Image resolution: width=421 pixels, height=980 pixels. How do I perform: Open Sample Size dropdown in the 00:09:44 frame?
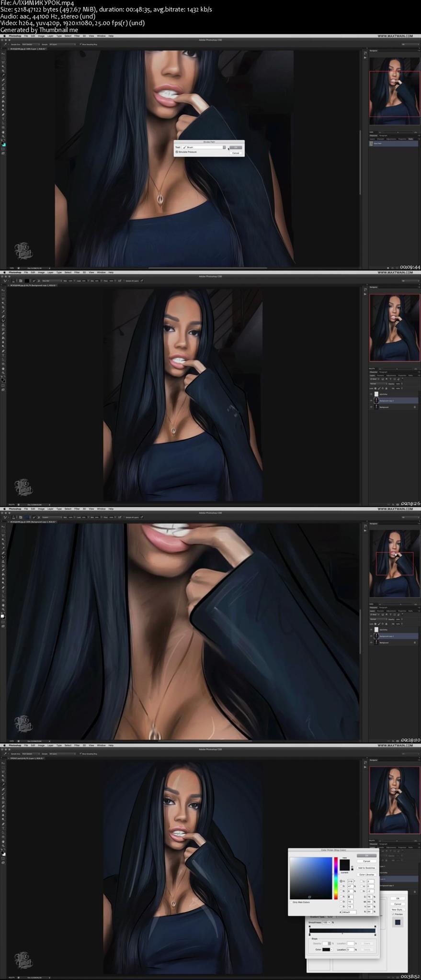tap(31, 44)
